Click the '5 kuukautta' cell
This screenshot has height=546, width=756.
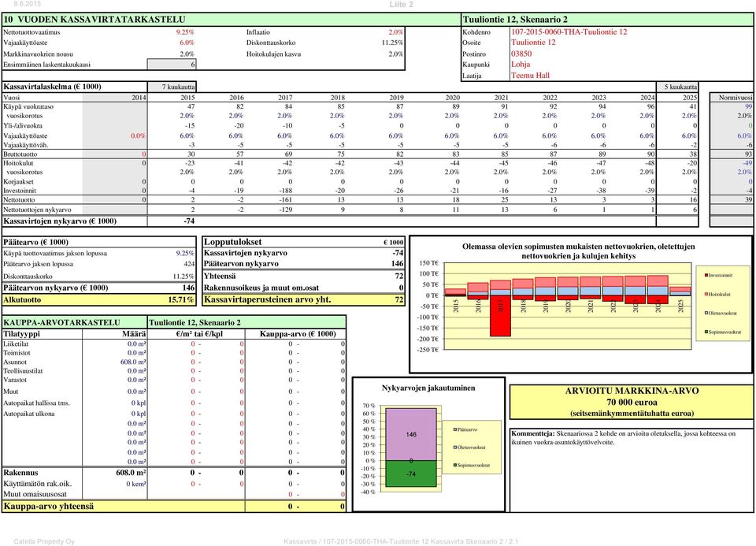(x=677, y=87)
